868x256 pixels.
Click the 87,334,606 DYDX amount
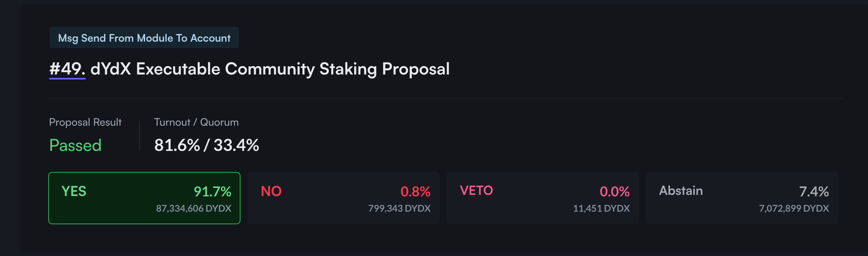pyautogui.click(x=193, y=209)
